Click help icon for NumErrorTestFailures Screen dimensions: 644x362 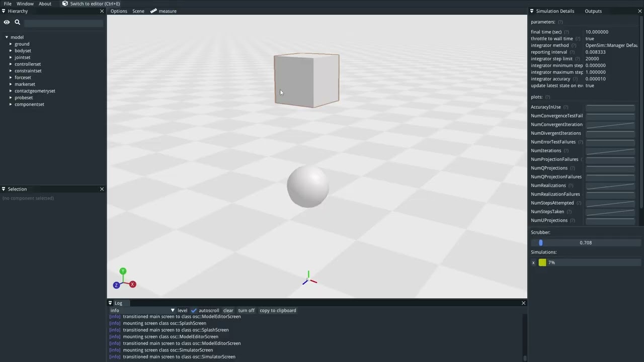tap(580, 142)
